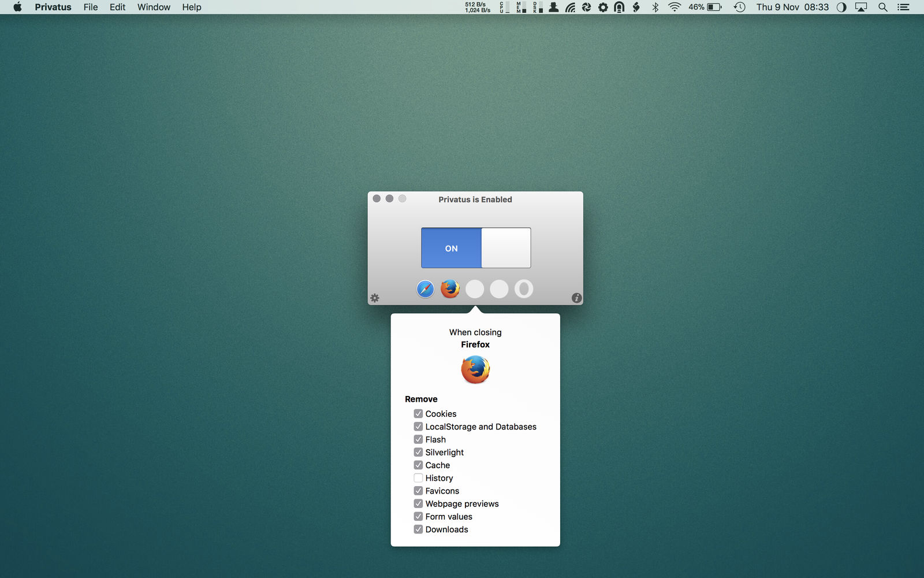The height and width of the screenshot is (578, 924).
Task: Open the Window menu
Action: 154,7
